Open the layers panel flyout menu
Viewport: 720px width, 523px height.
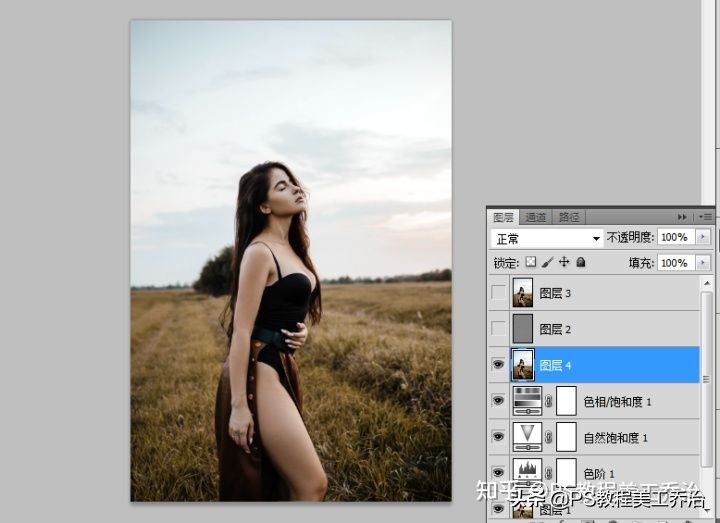pyautogui.click(x=705, y=217)
